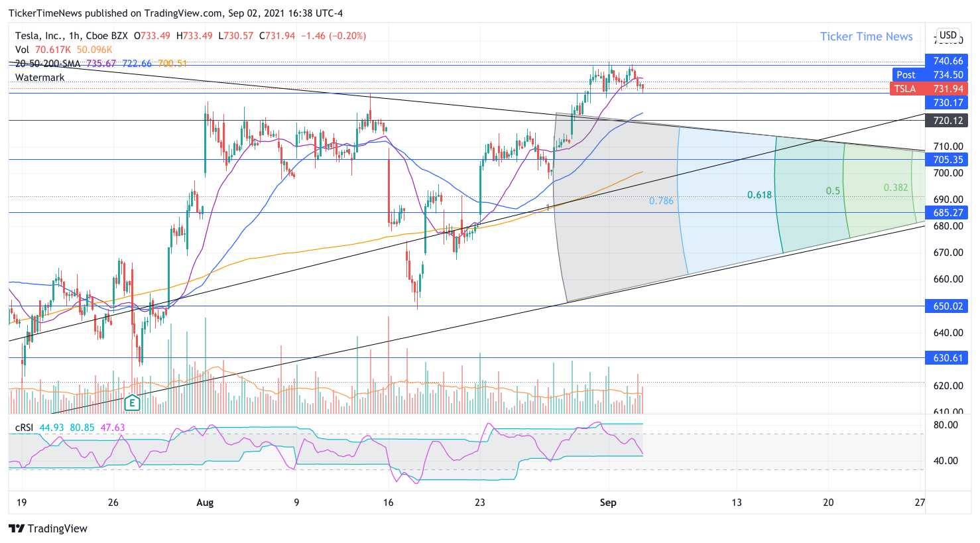The height and width of the screenshot is (543, 980).
Task: Click the Sep label on time axis
Action: [608, 503]
